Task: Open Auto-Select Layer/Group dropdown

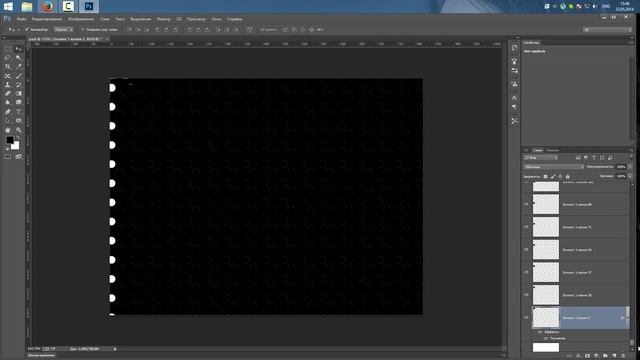Action: coord(64,29)
